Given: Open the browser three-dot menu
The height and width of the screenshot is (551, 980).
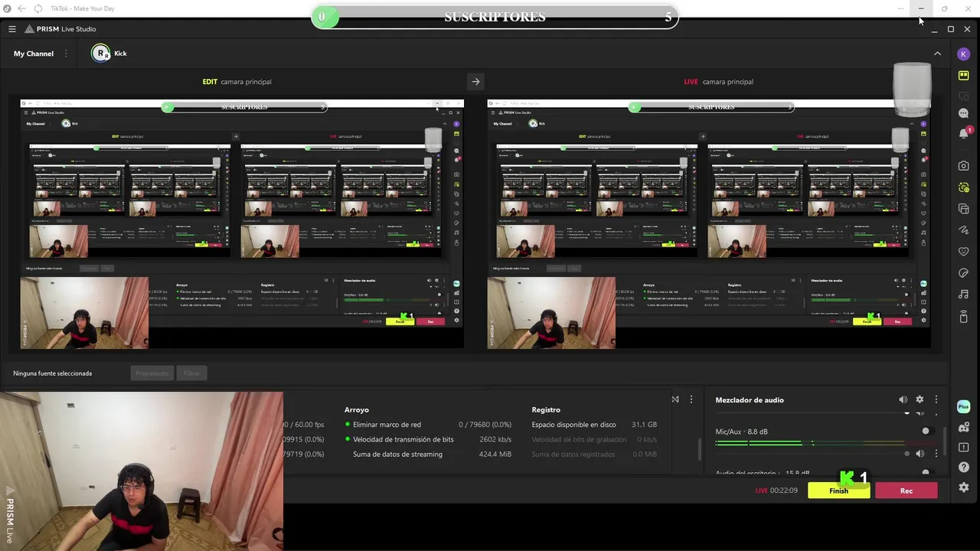Looking at the screenshot, I should 902,8.
